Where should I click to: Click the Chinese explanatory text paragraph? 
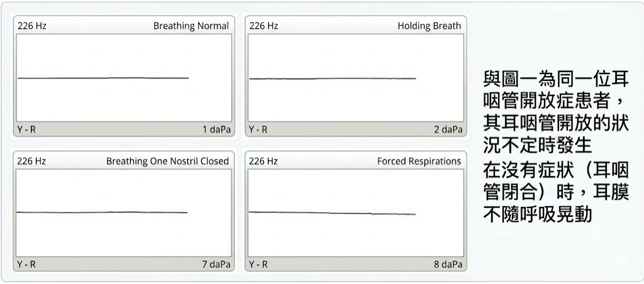tap(556, 147)
